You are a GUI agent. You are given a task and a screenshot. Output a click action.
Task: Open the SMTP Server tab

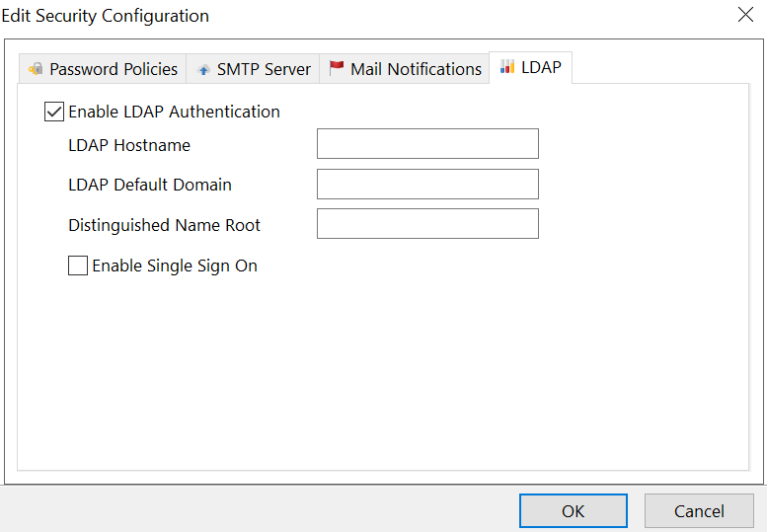click(x=263, y=69)
